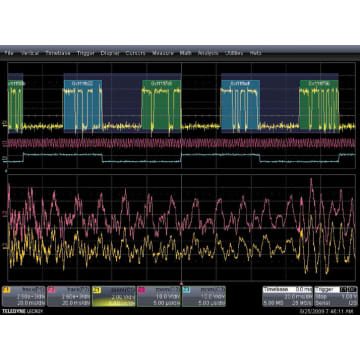Open the Timebase menu
The height and width of the screenshot is (360, 360).
[58, 53]
